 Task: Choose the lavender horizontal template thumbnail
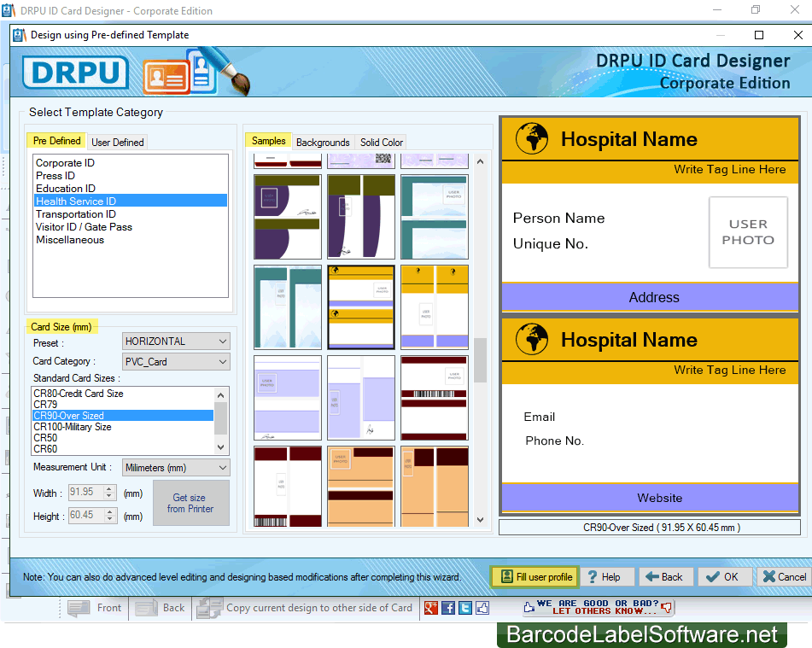point(288,398)
